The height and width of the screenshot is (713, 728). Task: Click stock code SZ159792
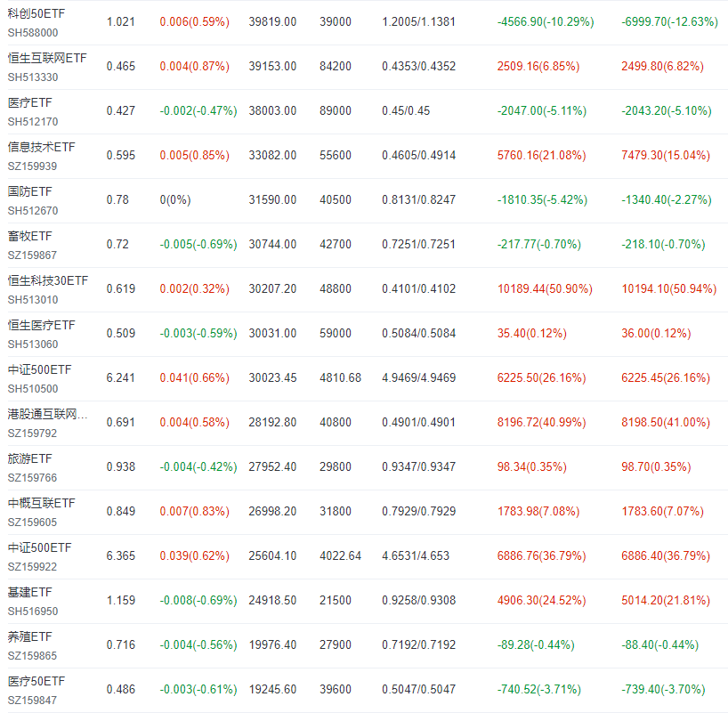(x=33, y=433)
